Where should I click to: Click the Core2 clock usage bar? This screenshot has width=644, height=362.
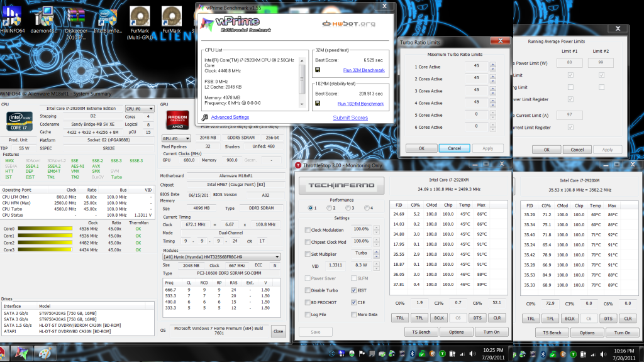pyautogui.click(x=45, y=243)
